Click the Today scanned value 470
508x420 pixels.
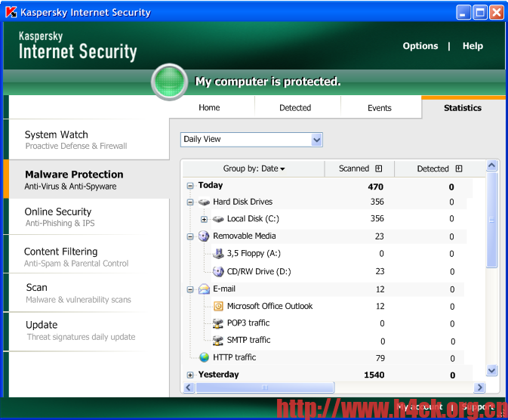click(375, 187)
